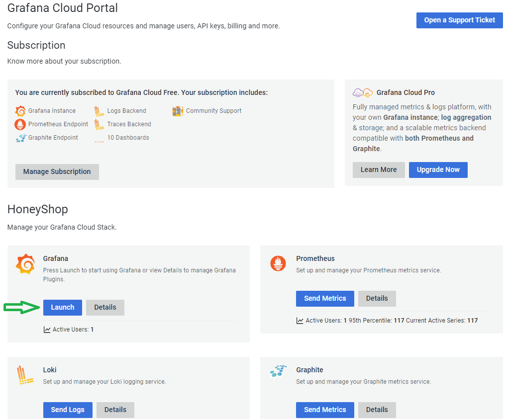Click Learn More about Grafana Cloud Pro
Screen dimensions: 506x420
379,169
